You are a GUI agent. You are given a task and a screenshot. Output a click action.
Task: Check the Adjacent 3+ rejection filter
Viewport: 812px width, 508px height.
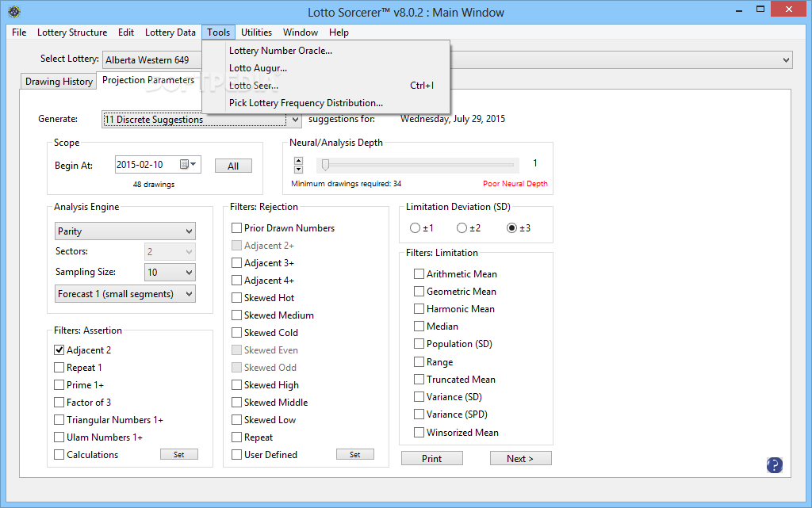point(236,263)
